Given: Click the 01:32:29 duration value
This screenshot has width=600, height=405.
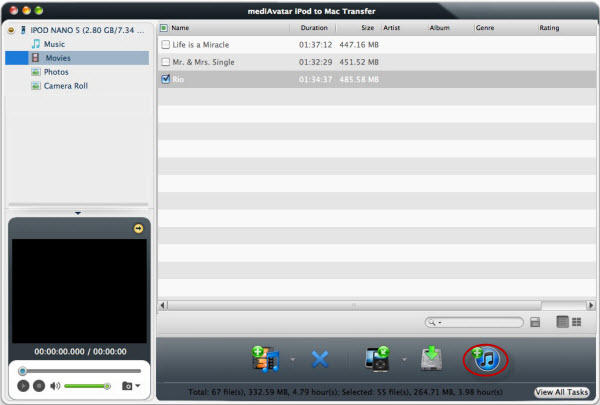Looking at the screenshot, I should coord(315,62).
